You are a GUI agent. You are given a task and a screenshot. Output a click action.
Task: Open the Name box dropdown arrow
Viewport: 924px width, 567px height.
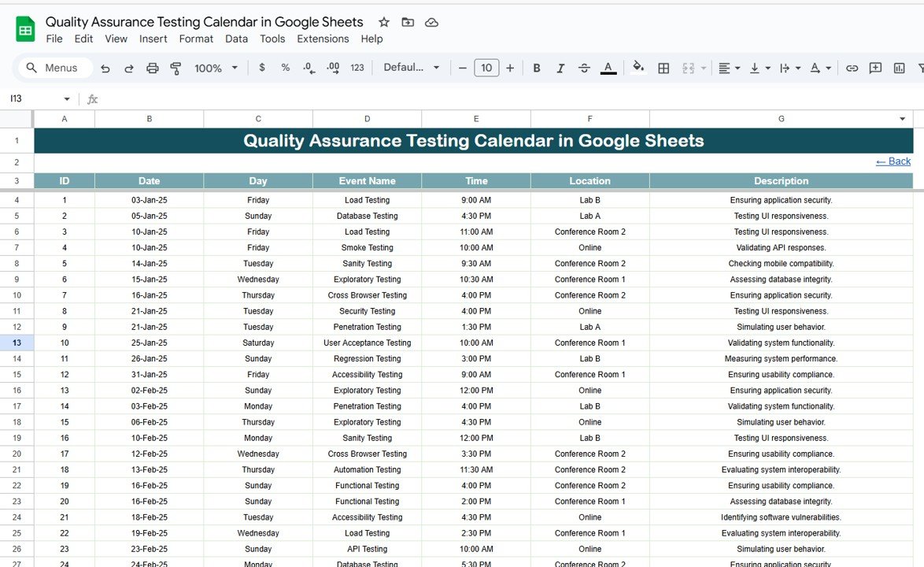[x=67, y=99]
